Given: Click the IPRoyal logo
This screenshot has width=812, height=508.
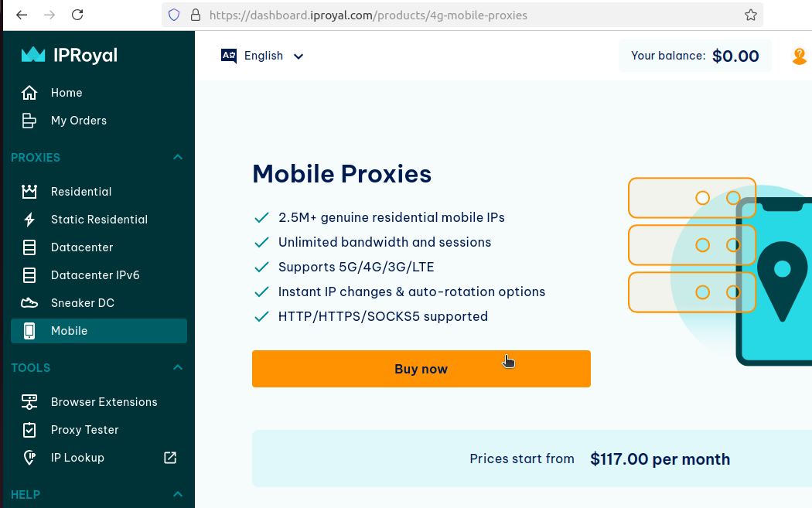Looking at the screenshot, I should (70, 55).
